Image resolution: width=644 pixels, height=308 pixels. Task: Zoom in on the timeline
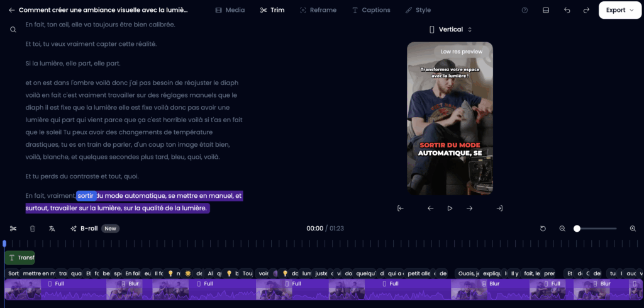tap(633, 229)
